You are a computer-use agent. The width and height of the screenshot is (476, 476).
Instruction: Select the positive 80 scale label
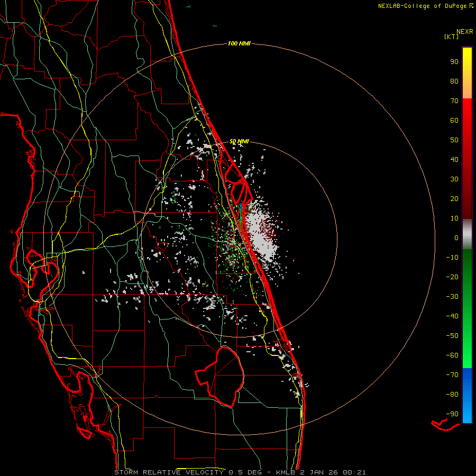point(454,81)
